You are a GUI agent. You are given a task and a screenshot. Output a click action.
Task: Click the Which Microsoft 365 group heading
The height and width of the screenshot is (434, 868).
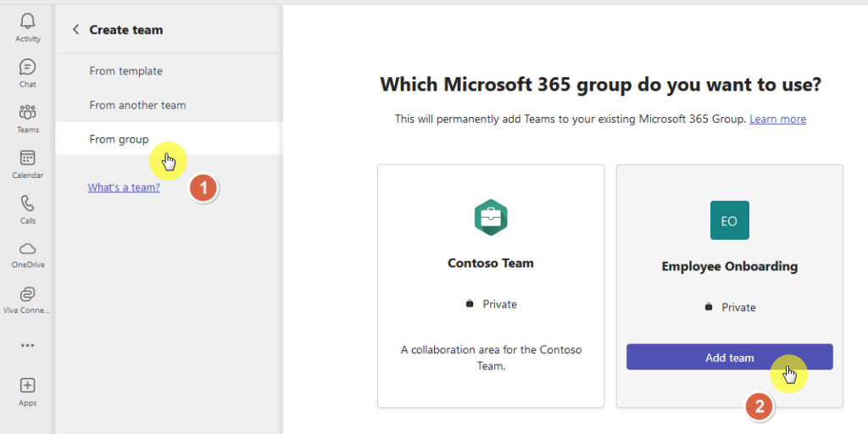601,85
